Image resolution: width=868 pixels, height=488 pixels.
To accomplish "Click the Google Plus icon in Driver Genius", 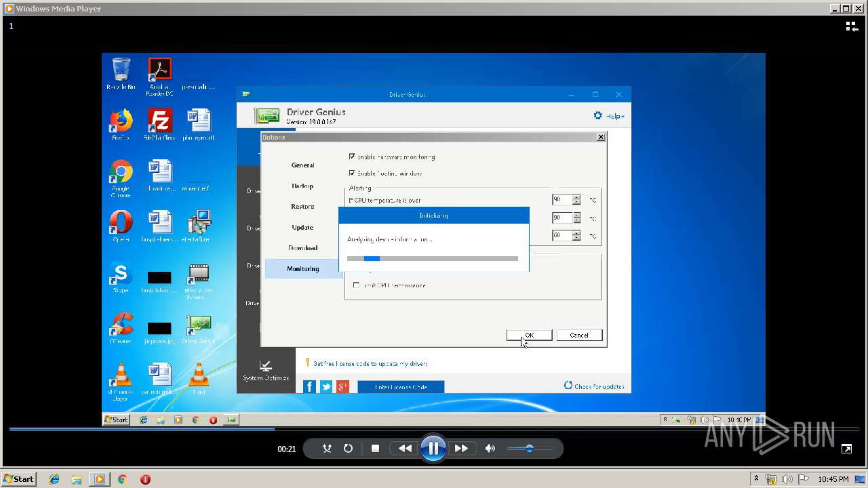I will click(x=342, y=387).
